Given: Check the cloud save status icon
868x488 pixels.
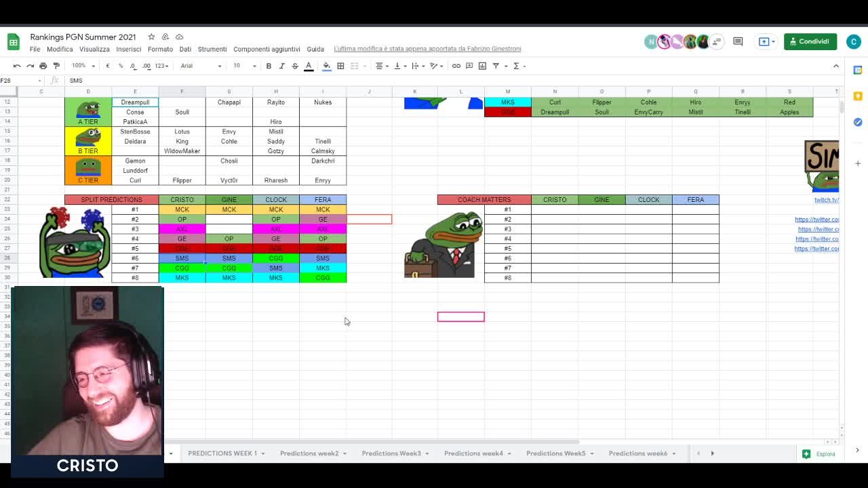Looking at the screenshot, I should click(179, 37).
